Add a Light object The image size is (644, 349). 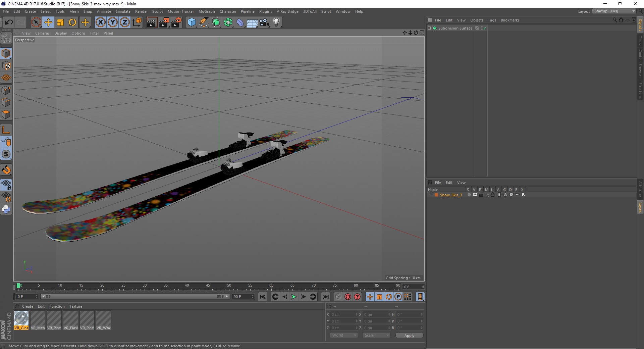(276, 22)
